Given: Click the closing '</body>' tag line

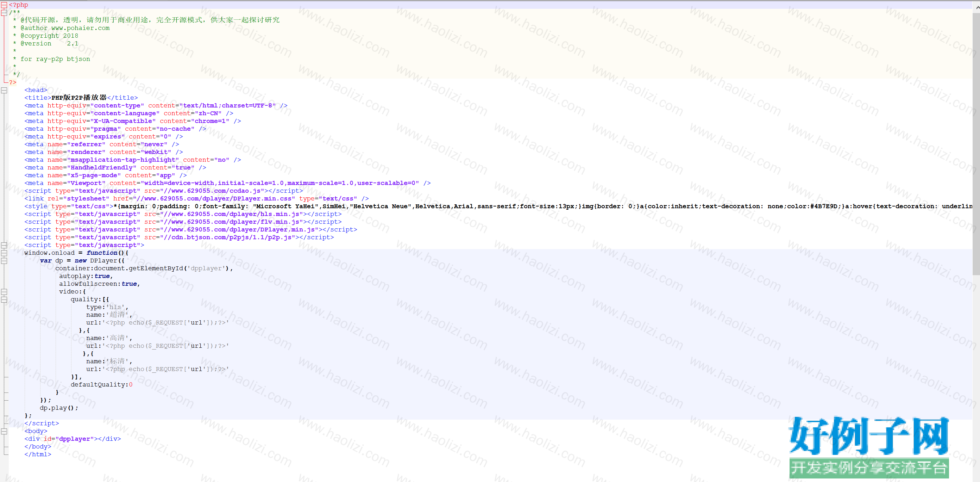Looking at the screenshot, I should (38, 447).
